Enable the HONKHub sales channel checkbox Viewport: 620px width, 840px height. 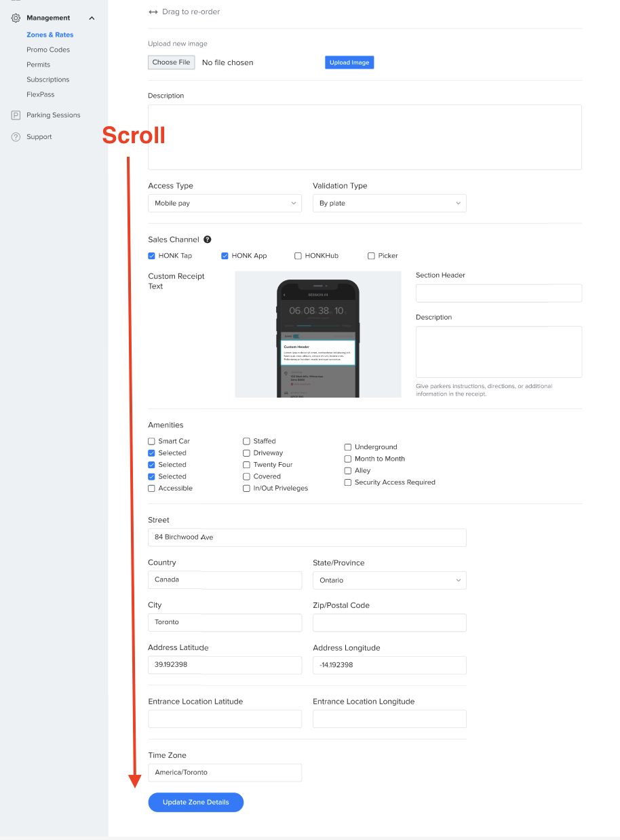(298, 256)
